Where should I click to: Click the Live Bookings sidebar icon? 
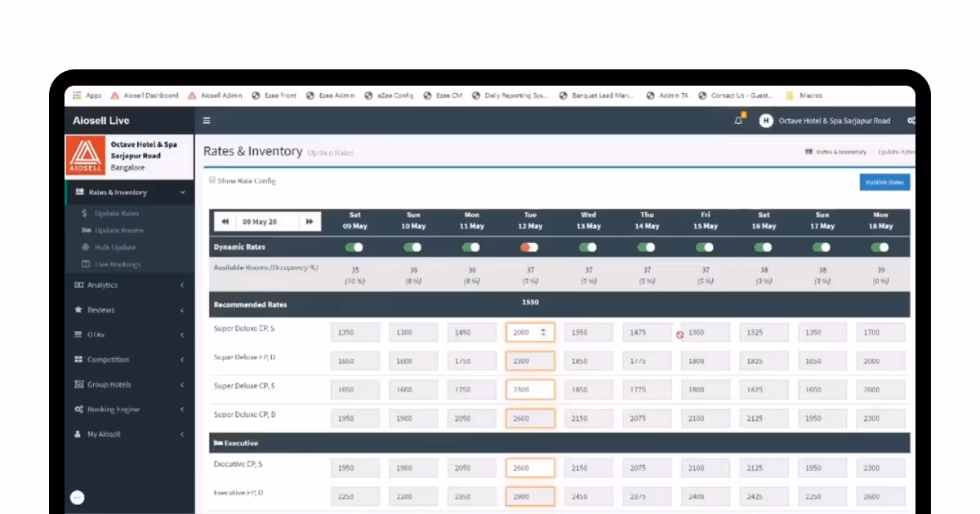tap(85, 264)
